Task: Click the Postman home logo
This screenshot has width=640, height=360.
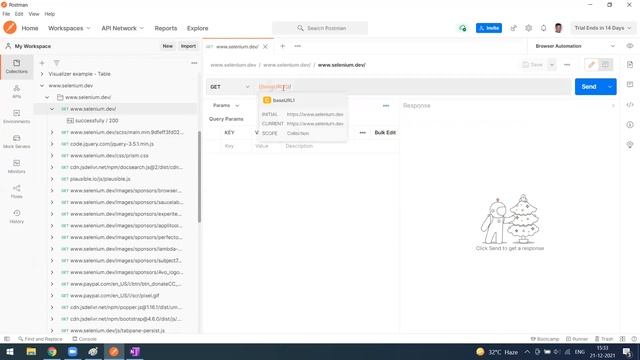Action: click(10, 28)
